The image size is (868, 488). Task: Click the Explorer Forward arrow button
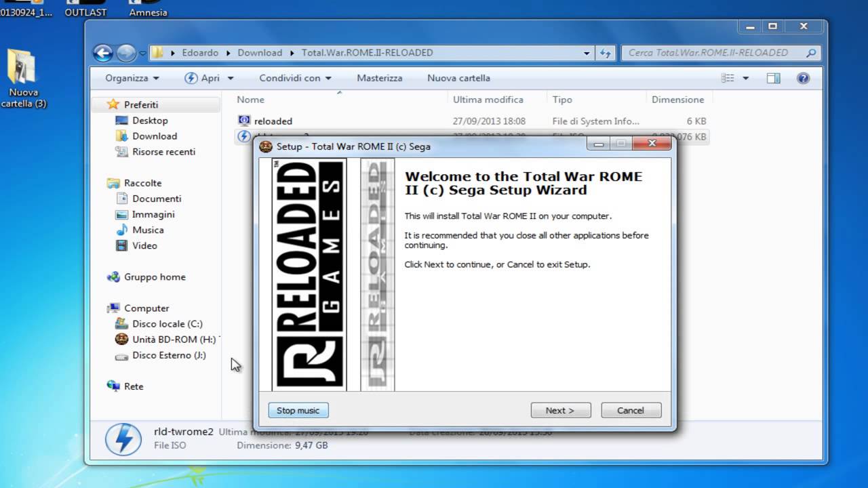(x=126, y=53)
